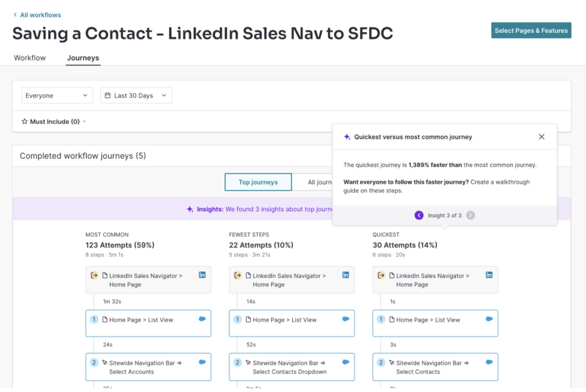The image size is (586, 392).
Task: Click entry icon in Most Common LinkedIn card
Action: [94, 275]
